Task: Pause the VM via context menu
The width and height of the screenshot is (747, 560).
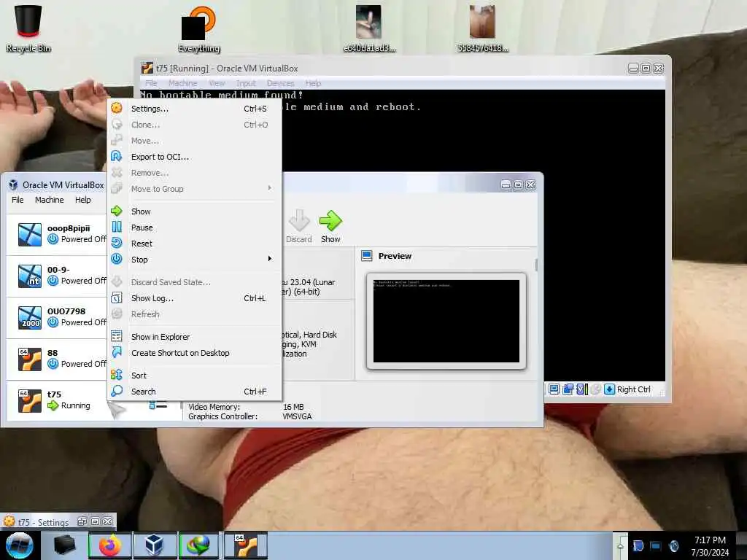Action: [195, 227]
